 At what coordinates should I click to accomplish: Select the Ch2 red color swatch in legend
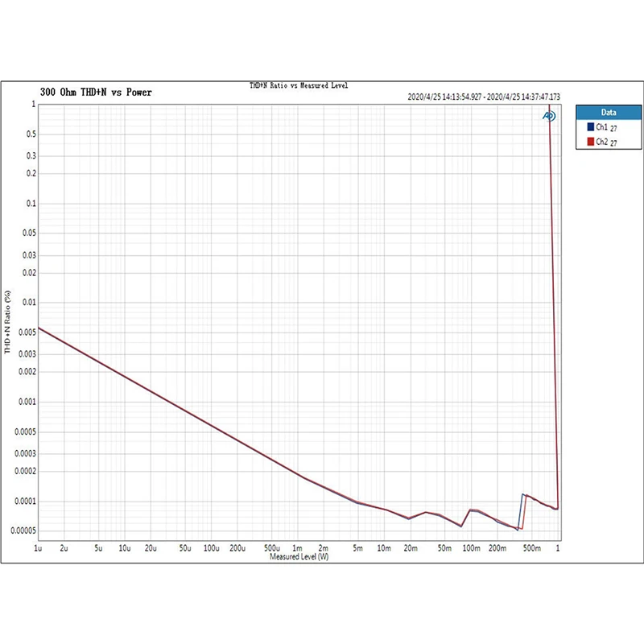[591, 142]
